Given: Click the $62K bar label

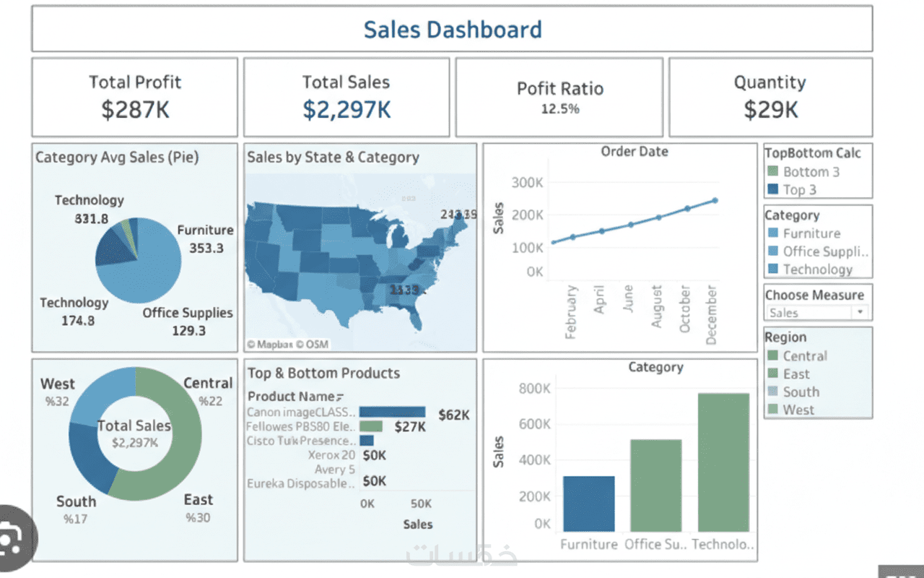Looking at the screenshot, I should tap(453, 415).
